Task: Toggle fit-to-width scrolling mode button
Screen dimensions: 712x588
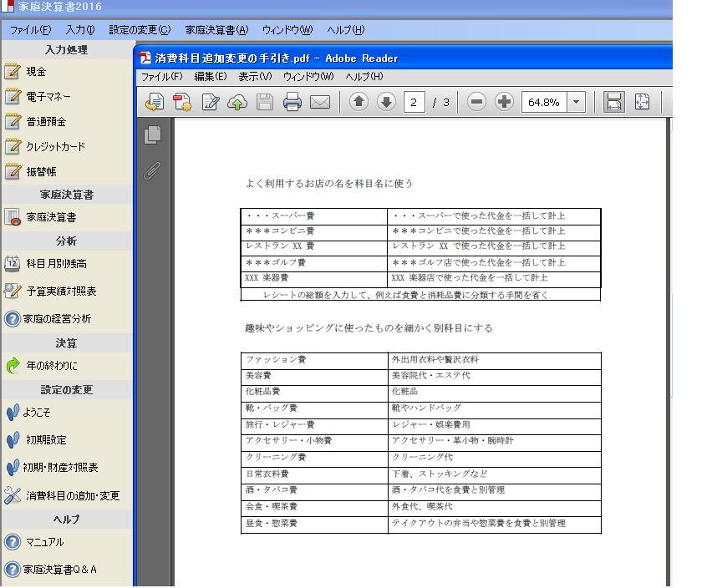Action: coord(614,102)
